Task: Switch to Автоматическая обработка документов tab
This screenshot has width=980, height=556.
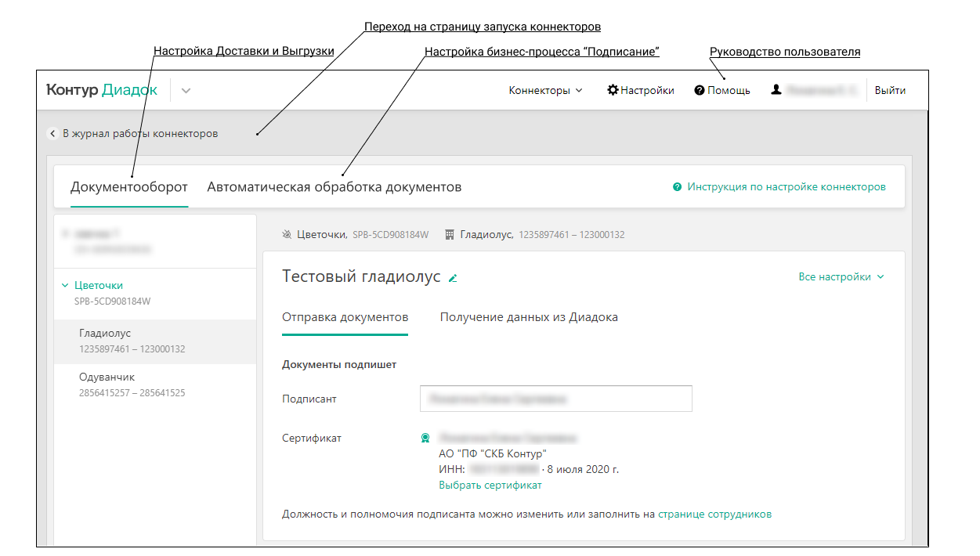Action: coord(335,187)
